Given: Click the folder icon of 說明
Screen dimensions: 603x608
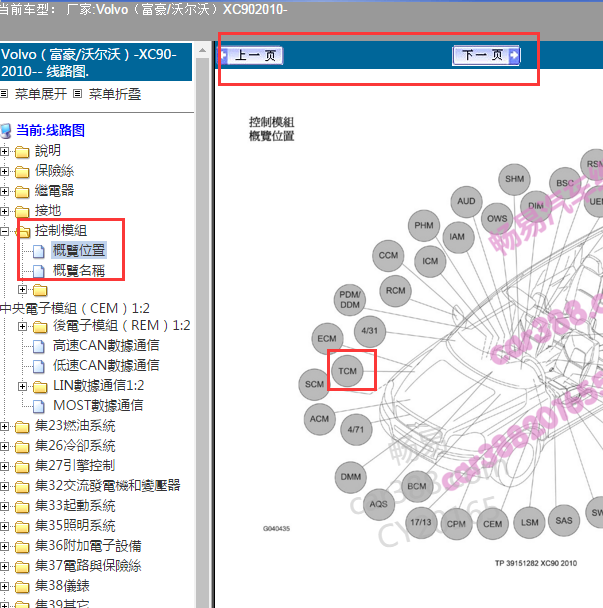Looking at the screenshot, I should coord(22,152).
